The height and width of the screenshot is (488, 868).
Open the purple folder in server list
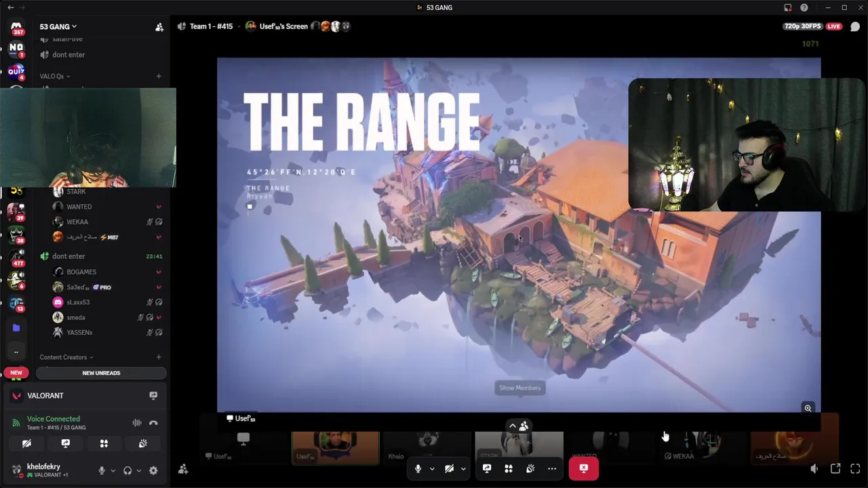coord(16,328)
